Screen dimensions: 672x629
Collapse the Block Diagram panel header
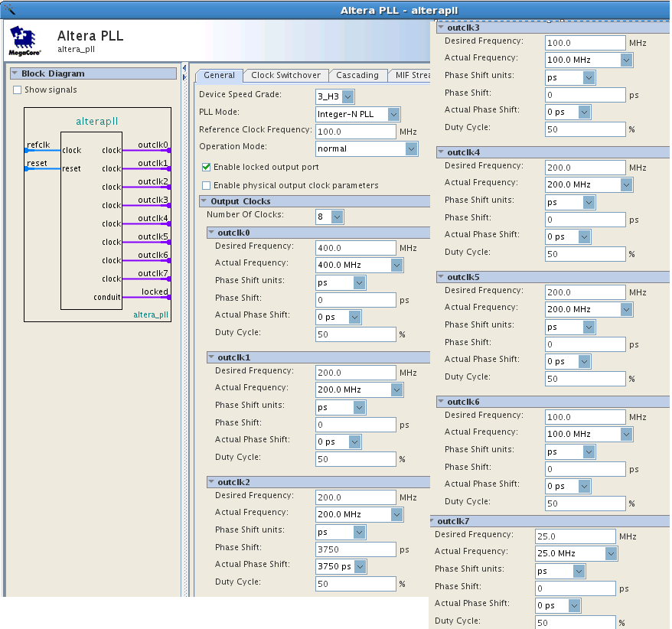(15, 73)
